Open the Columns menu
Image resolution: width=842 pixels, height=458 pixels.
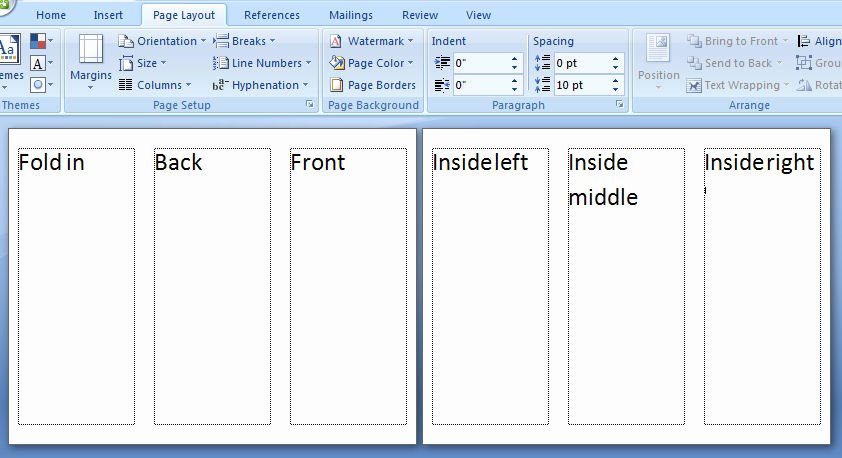click(x=155, y=85)
